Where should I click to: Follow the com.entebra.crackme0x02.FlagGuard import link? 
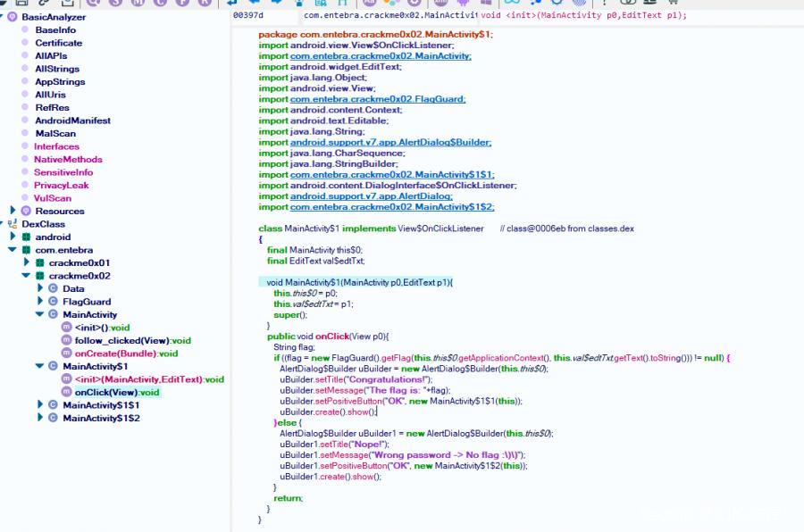(x=377, y=99)
